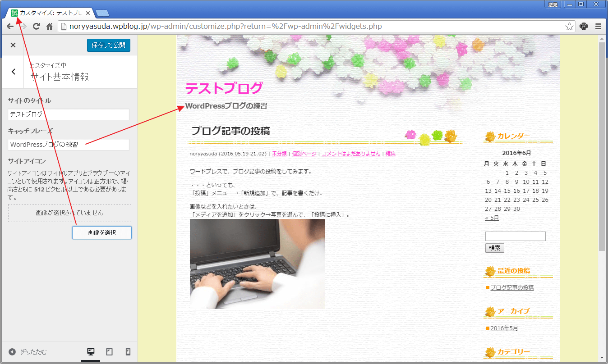The image size is (608, 364).
Task: Click the browser extension icon
Action: (x=584, y=26)
